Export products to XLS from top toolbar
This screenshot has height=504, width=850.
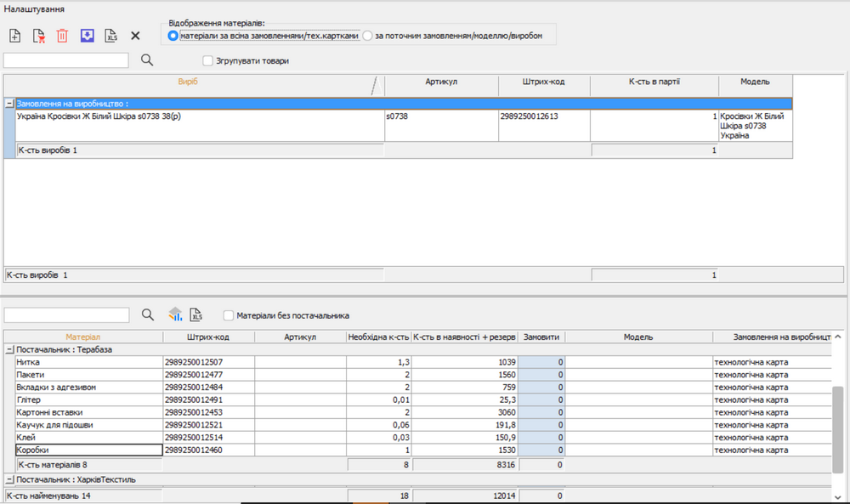point(110,36)
